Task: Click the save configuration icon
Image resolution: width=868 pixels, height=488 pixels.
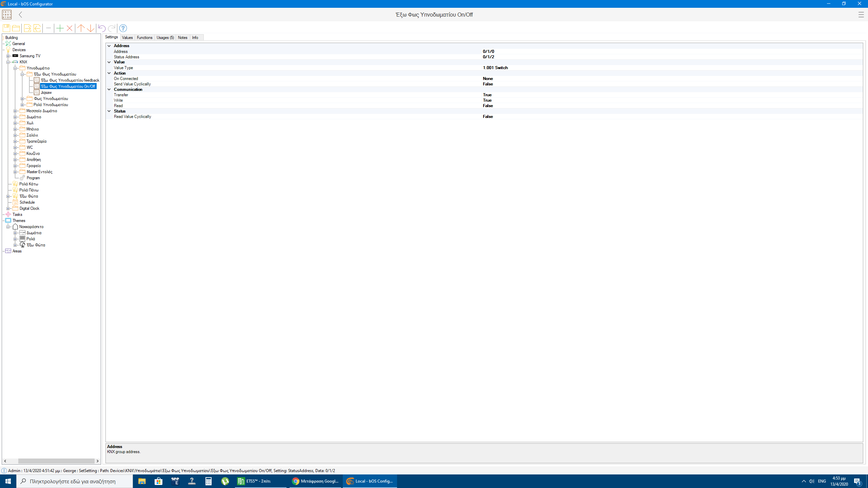Action: click(x=6, y=28)
